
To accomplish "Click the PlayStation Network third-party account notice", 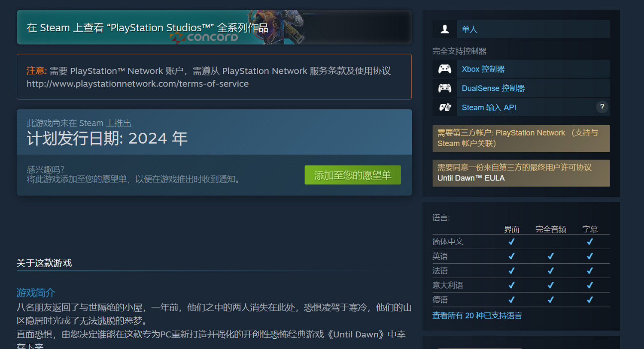I will pyautogui.click(x=521, y=138).
